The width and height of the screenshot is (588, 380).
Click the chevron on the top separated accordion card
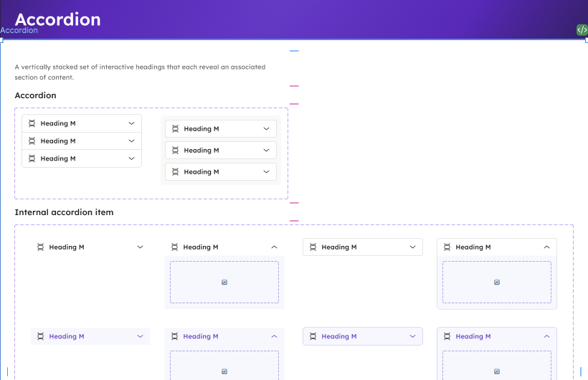point(266,128)
